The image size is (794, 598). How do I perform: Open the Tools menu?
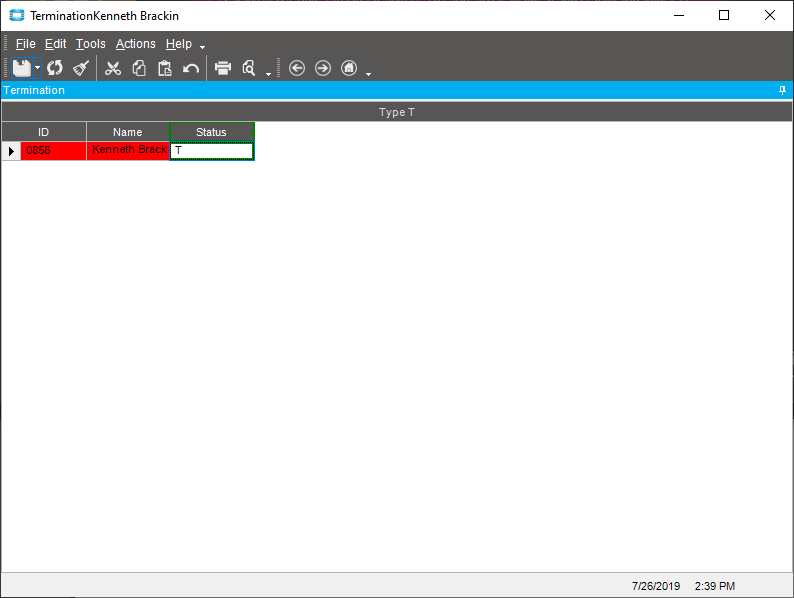pos(91,44)
